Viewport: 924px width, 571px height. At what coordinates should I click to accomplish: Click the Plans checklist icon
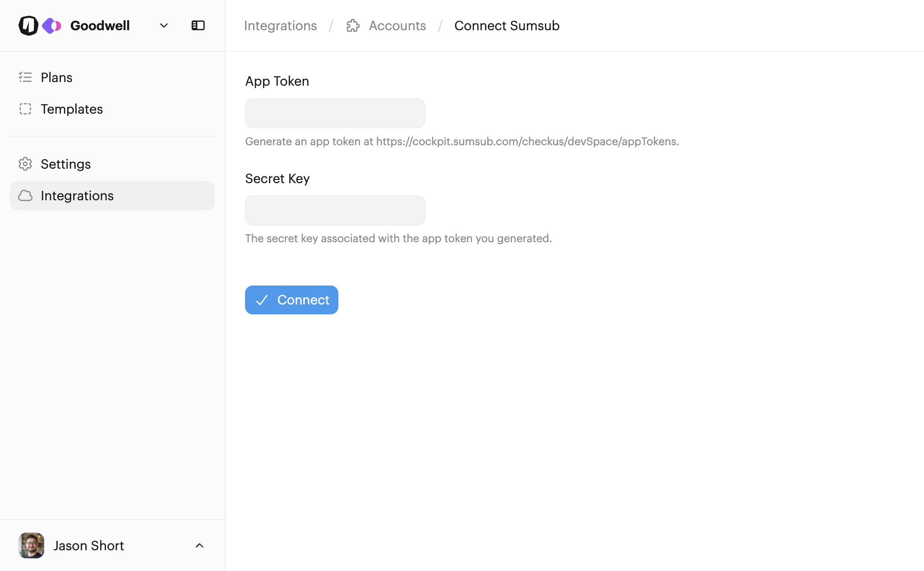[25, 77]
